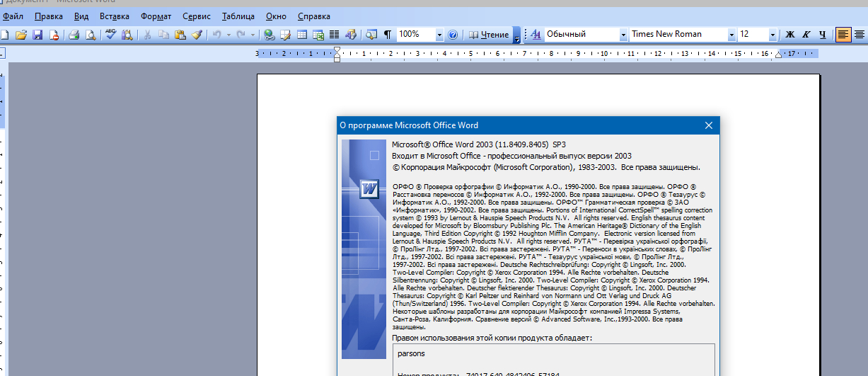
Task: Open Print Preview
Action: pyautogui.click(x=91, y=34)
